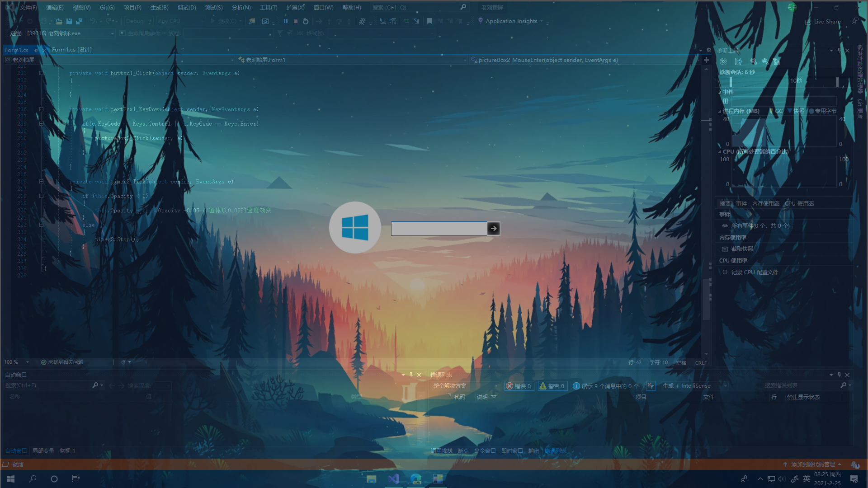The height and width of the screenshot is (488, 868).
Task: Click the bookmark toggle icon in toolbar
Action: (x=429, y=21)
